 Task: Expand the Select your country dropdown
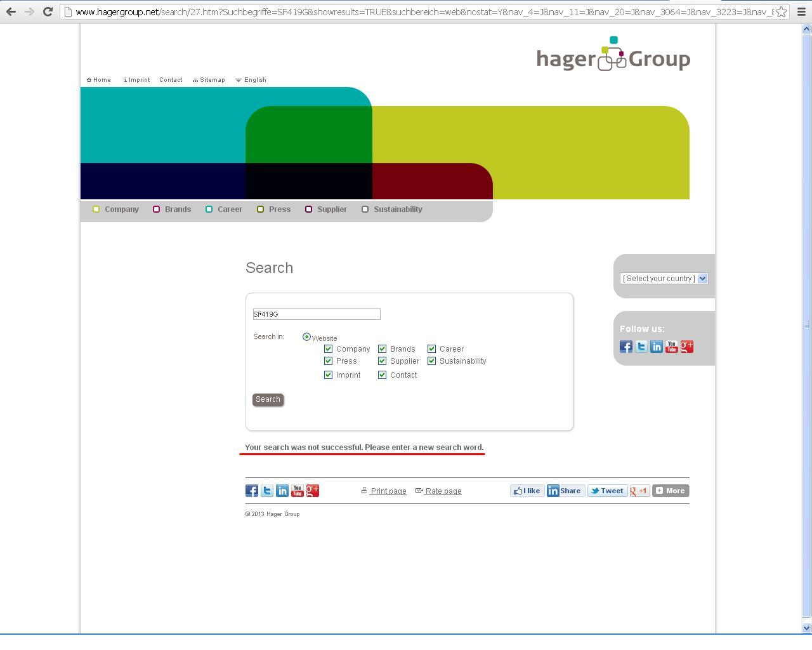coord(664,279)
